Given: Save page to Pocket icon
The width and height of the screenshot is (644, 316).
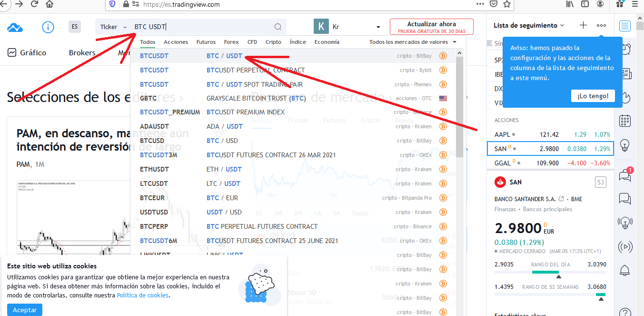Looking at the screenshot, I should [494, 4].
